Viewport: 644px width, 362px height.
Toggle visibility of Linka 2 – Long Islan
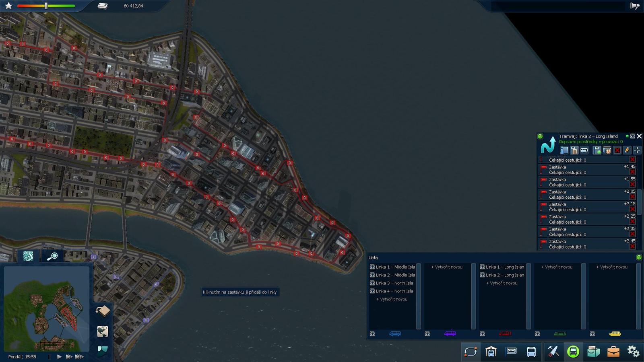click(x=482, y=275)
